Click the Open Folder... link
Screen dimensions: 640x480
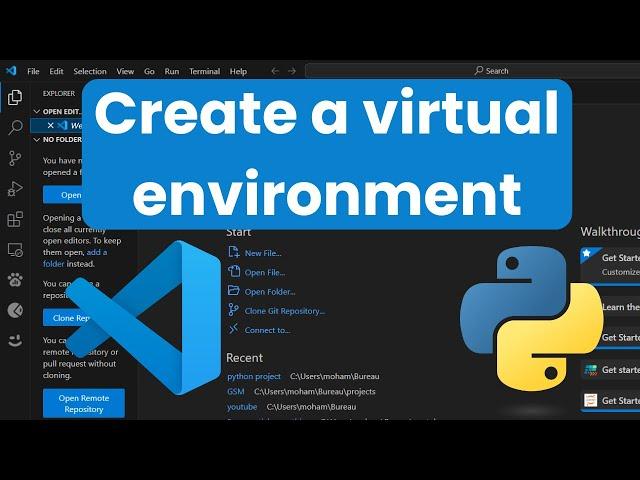[270, 291]
